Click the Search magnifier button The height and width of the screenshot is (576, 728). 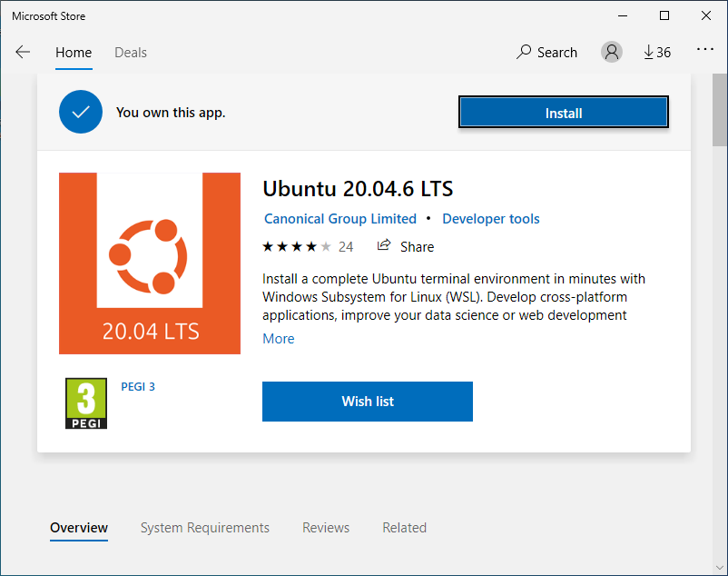546,52
